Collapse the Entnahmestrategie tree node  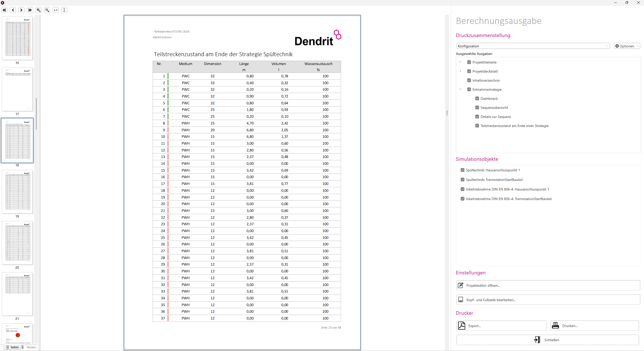pyautogui.click(x=460, y=89)
